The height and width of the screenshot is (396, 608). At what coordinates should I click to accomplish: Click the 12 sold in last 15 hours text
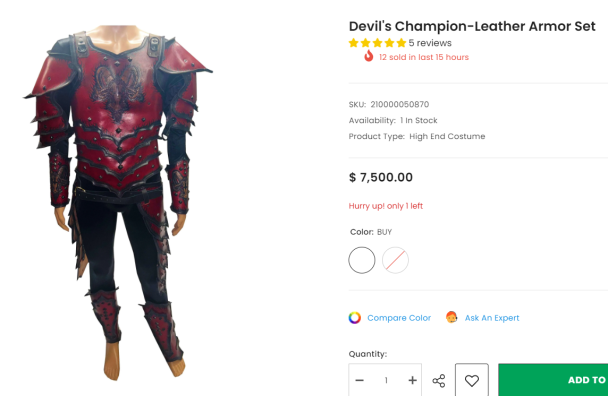coord(424,57)
